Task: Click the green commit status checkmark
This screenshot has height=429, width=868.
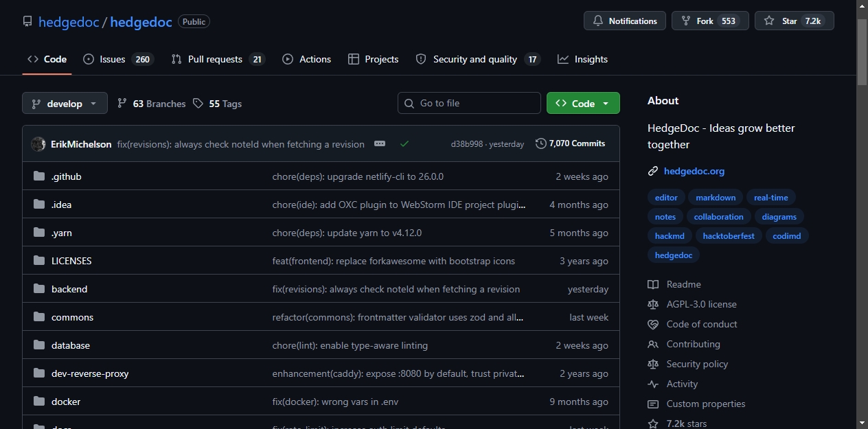Action: (x=404, y=143)
